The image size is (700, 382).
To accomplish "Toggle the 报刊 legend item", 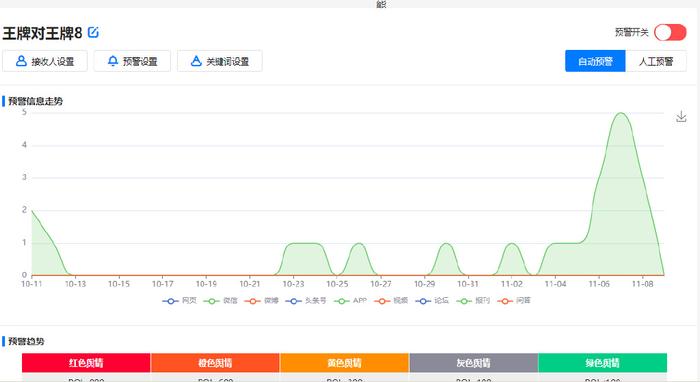I will pos(473,301).
